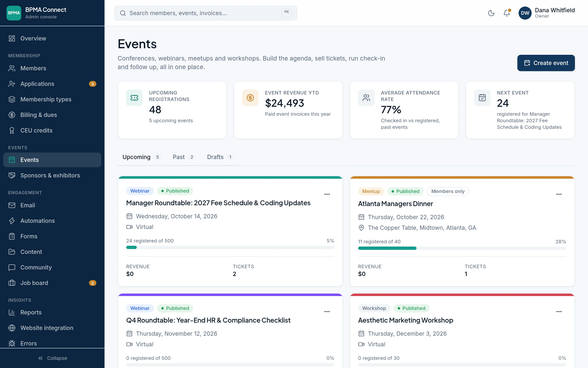Screen dimensions: 588x368
Task: Open more options for Manager Roundtable event
Action: pyautogui.click(x=327, y=194)
